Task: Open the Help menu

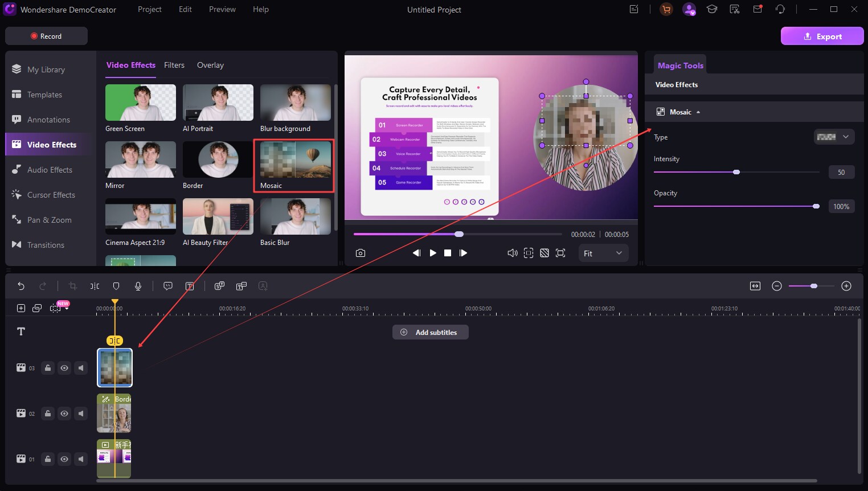Action: pyautogui.click(x=261, y=9)
